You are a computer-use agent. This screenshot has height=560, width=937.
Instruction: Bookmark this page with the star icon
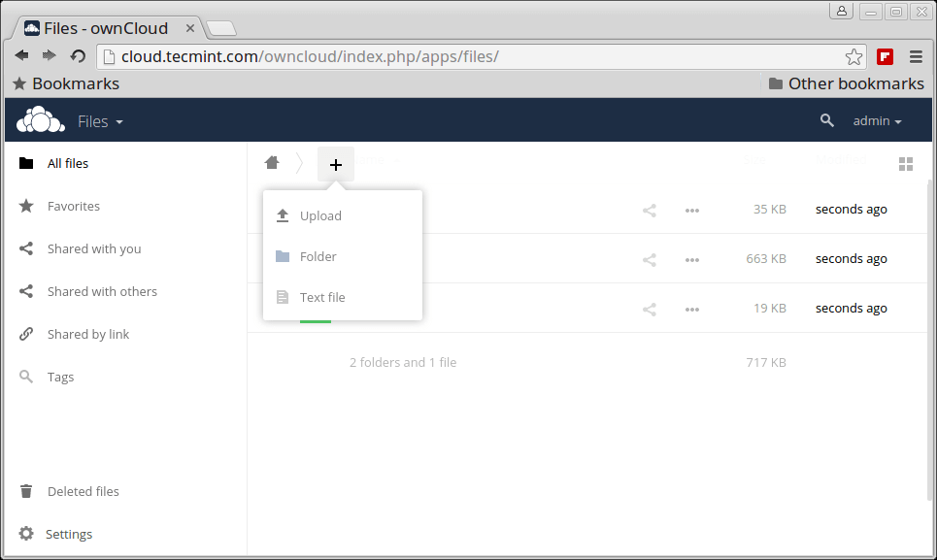tap(853, 56)
